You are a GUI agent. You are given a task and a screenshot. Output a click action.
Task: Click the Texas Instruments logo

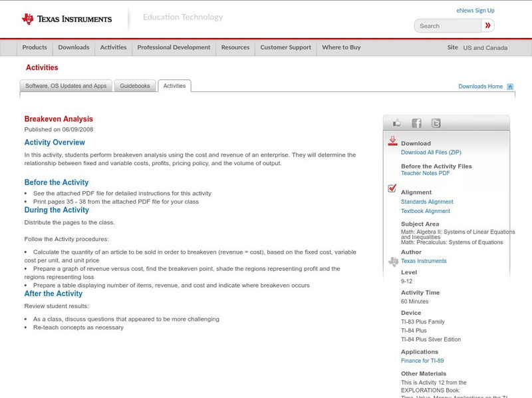[66, 19]
